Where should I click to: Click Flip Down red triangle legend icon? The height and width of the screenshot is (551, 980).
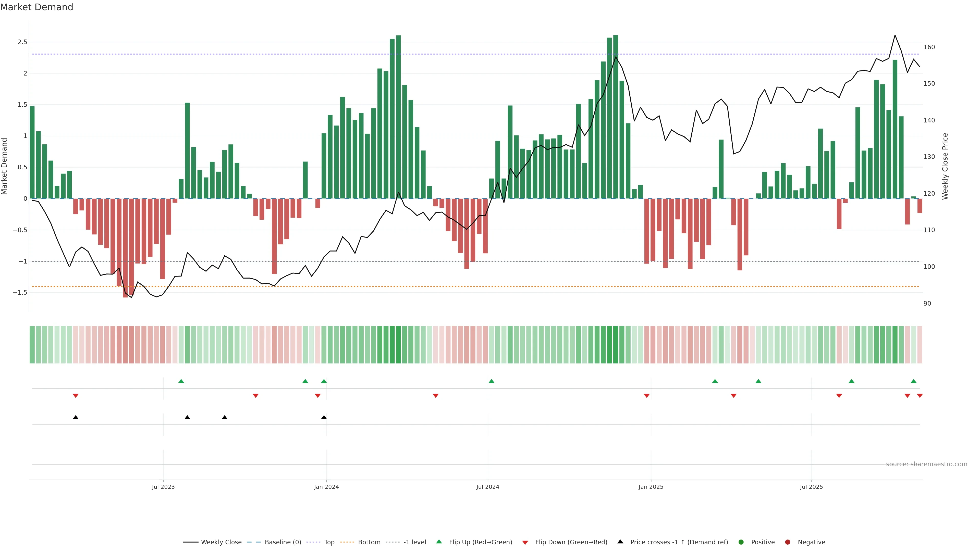click(525, 543)
